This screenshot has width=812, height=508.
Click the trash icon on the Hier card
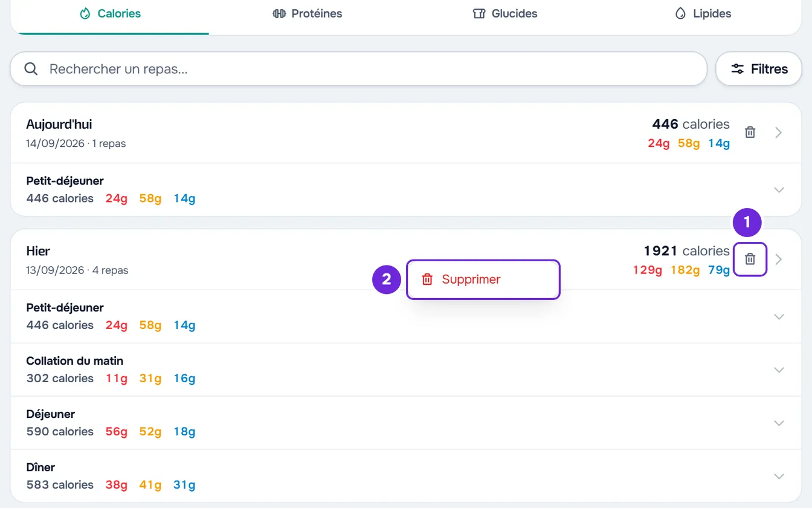(750, 259)
